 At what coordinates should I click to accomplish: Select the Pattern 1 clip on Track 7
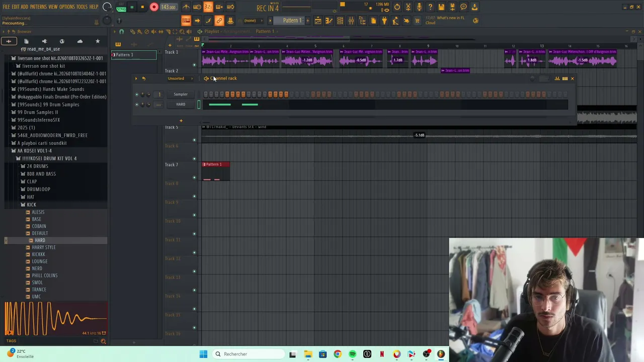click(216, 171)
